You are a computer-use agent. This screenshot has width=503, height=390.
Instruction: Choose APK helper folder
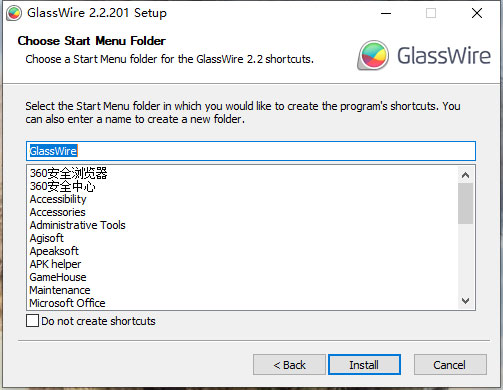tap(55, 264)
